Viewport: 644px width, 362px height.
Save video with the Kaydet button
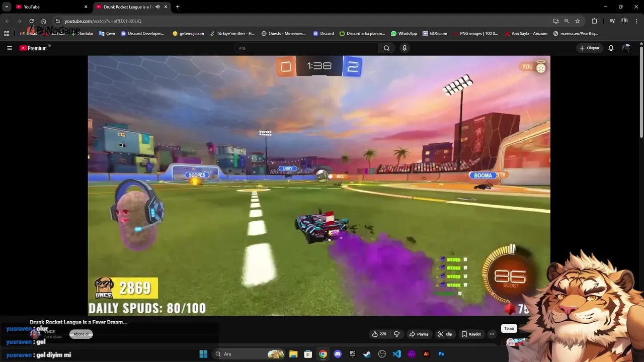(471, 334)
